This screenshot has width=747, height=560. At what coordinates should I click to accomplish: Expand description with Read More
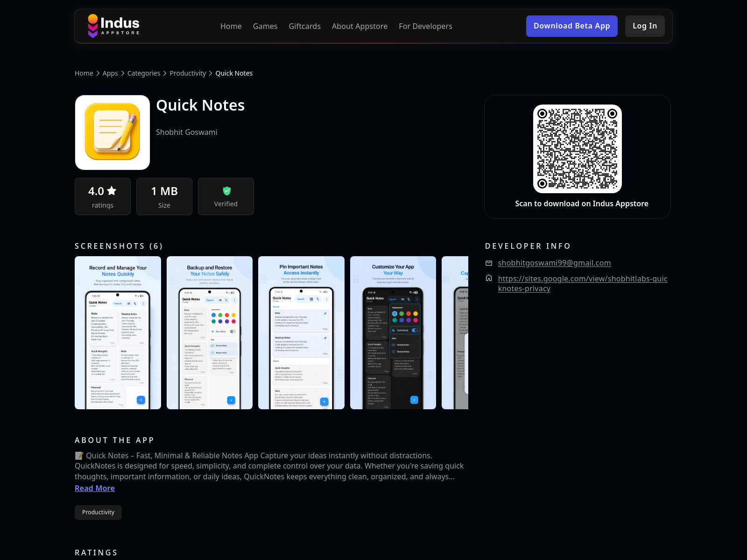pyautogui.click(x=95, y=488)
